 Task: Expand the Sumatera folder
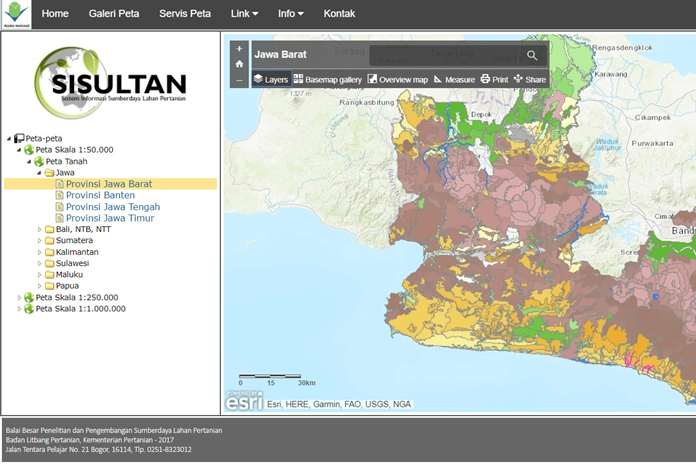coord(40,241)
